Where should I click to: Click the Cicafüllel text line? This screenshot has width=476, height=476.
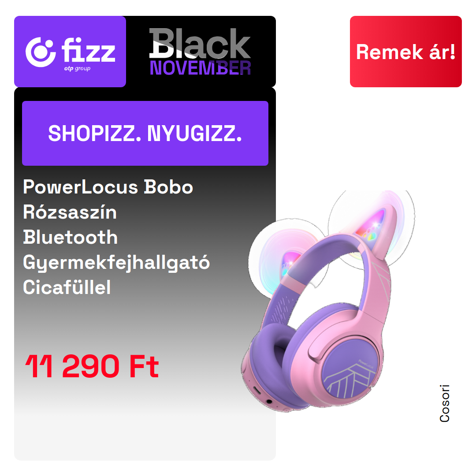click(67, 287)
